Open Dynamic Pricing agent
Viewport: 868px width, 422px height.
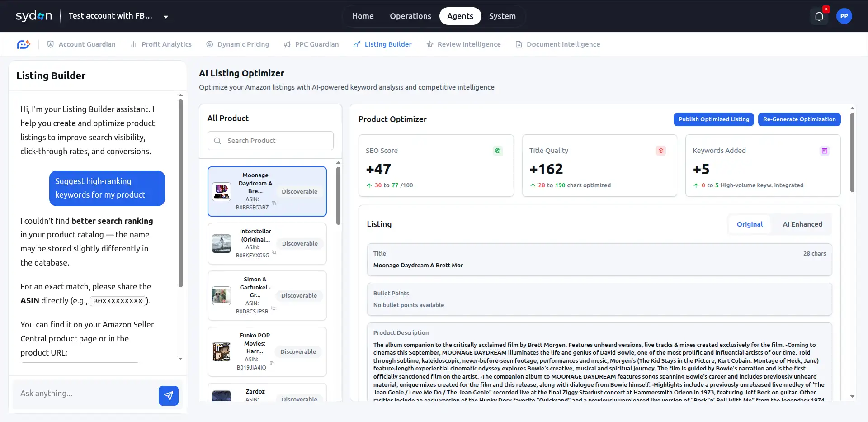pyautogui.click(x=238, y=44)
